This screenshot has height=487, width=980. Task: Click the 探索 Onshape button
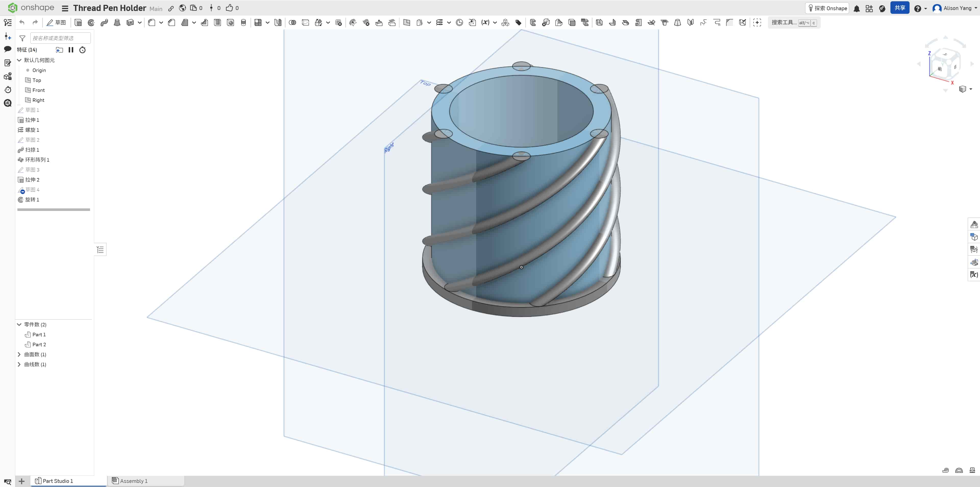click(827, 8)
